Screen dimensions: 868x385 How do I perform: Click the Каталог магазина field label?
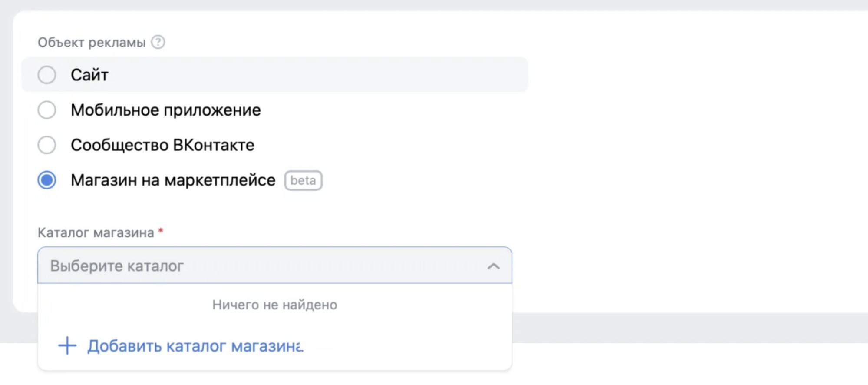96,233
